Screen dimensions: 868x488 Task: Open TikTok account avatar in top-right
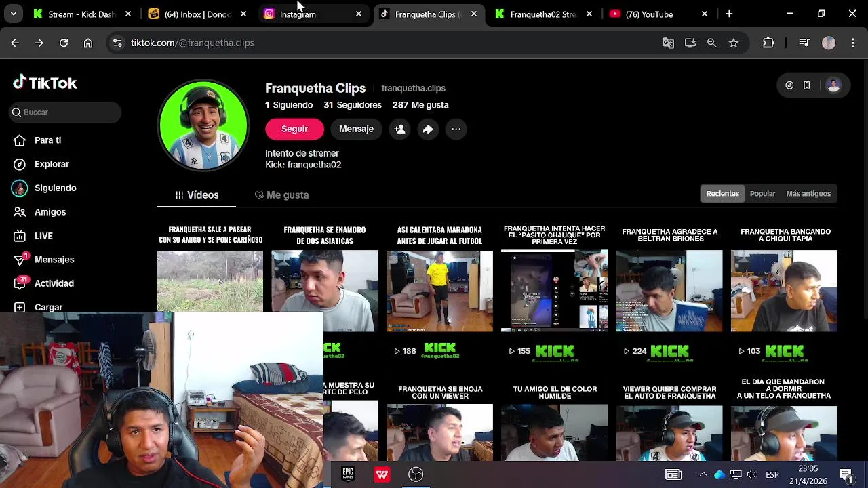[833, 85]
